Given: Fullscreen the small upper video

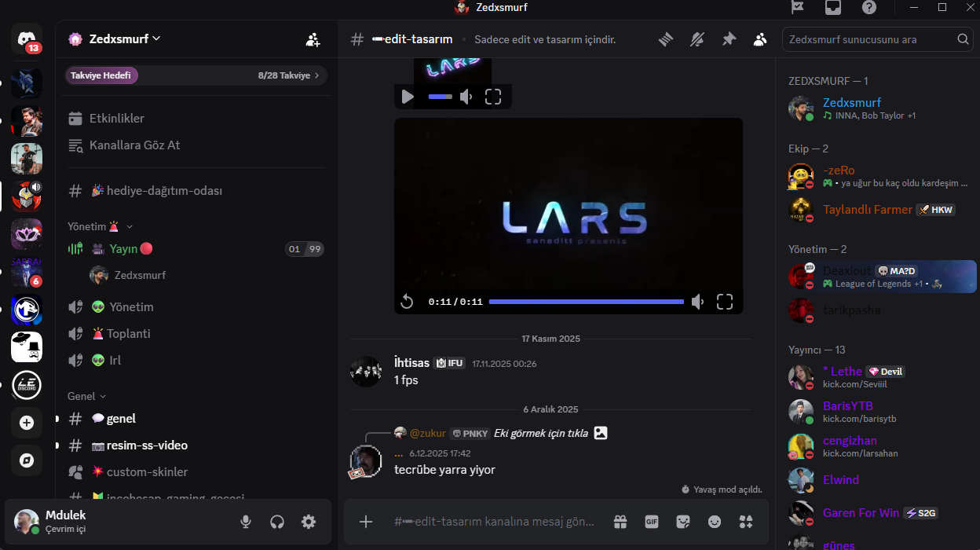Looking at the screenshot, I should [x=493, y=97].
